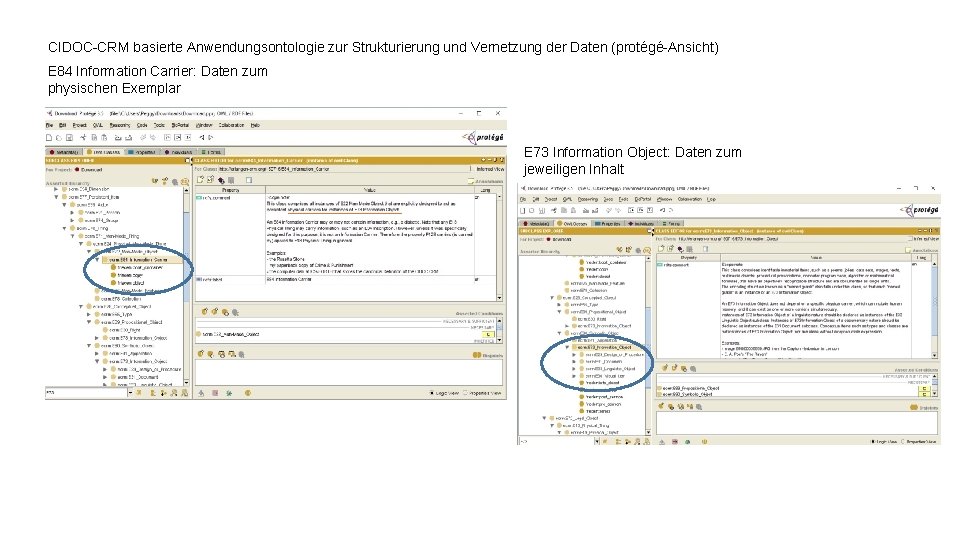The width and height of the screenshot is (960, 540).
Task: Click Create sibling class icon in left hierarchy
Action: (165, 181)
